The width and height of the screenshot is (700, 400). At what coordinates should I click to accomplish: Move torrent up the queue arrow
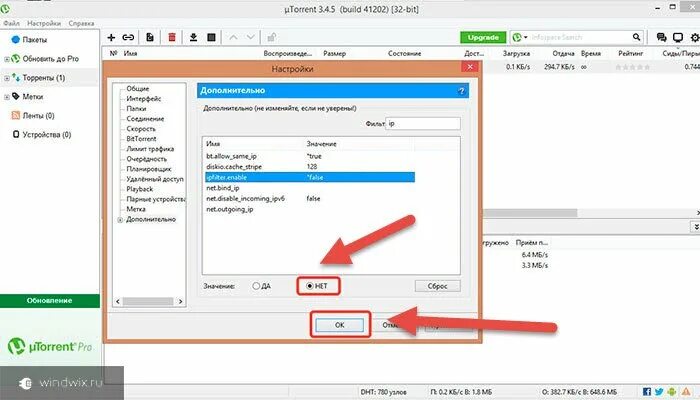[233, 38]
